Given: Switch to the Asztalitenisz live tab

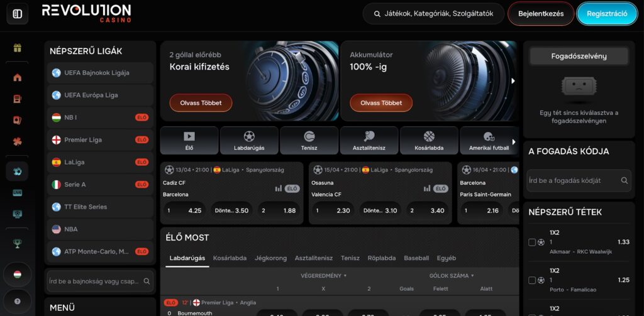Looking at the screenshot, I should [x=314, y=258].
